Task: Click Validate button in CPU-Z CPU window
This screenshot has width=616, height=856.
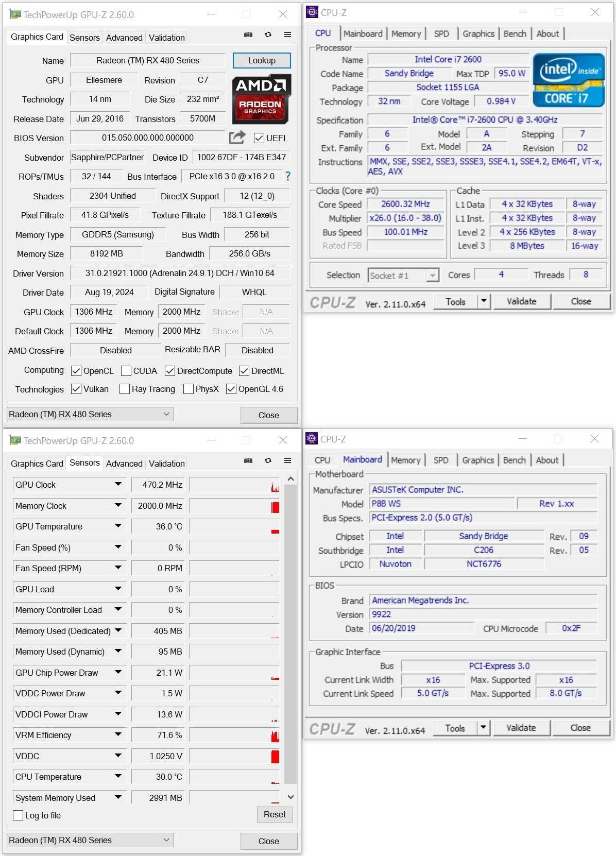Action: 522,301
